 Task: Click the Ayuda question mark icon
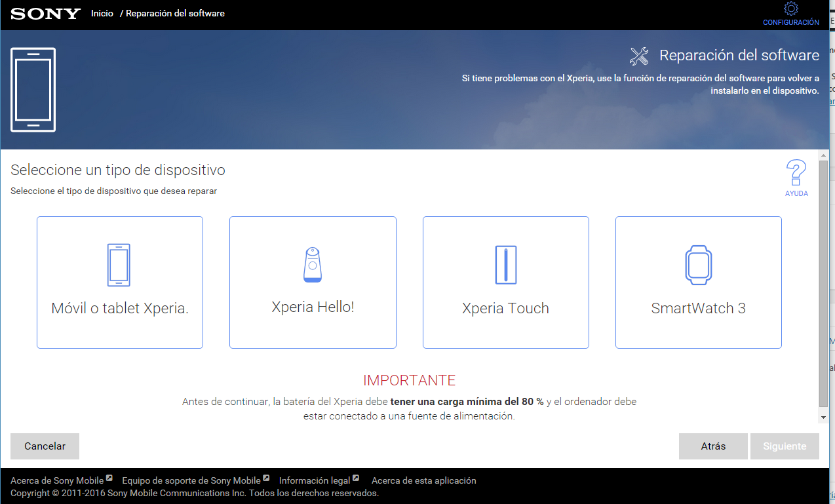796,173
